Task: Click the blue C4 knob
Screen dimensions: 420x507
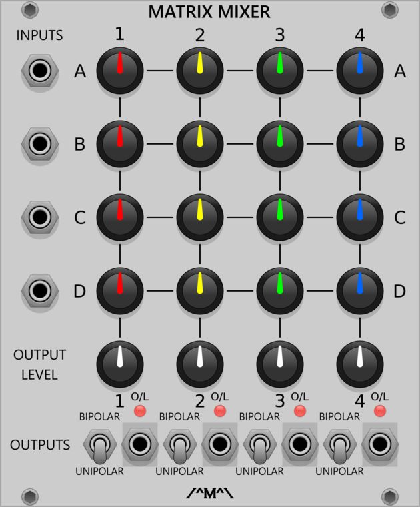Action: coord(360,217)
